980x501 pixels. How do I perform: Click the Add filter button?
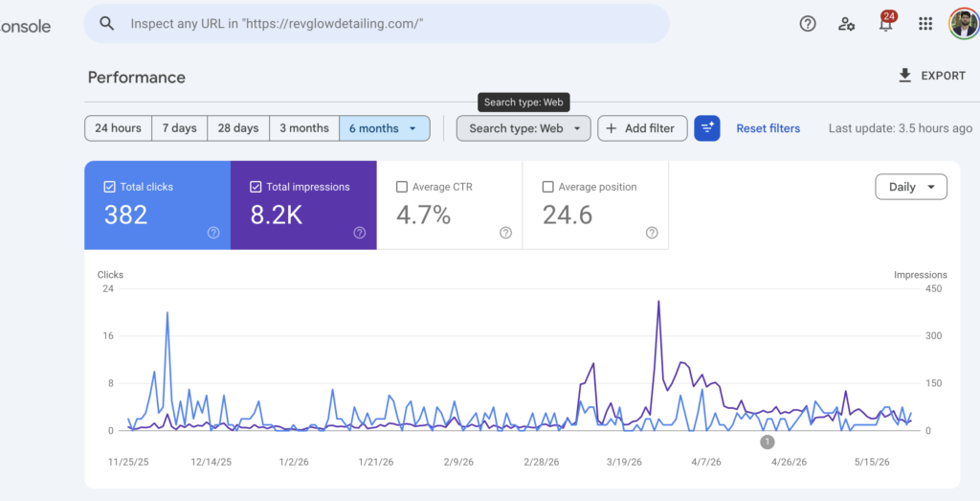point(642,128)
